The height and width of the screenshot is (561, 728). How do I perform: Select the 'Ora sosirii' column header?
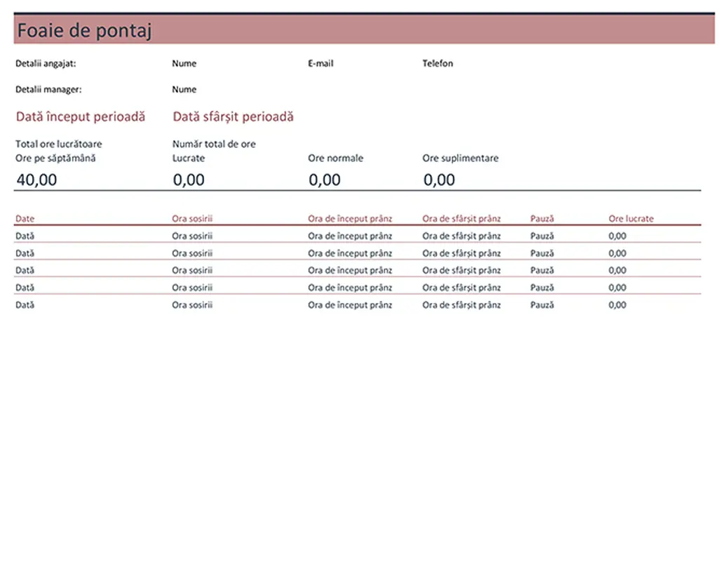[192, 219]
